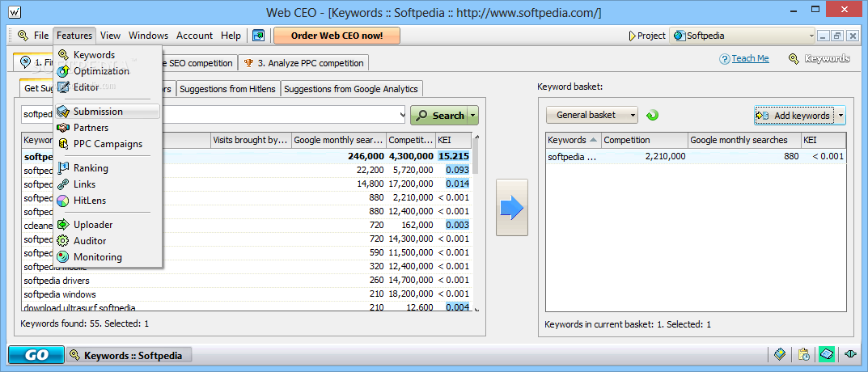
Task: Click the rightmost status bar icon
Action: pos(851,354)
